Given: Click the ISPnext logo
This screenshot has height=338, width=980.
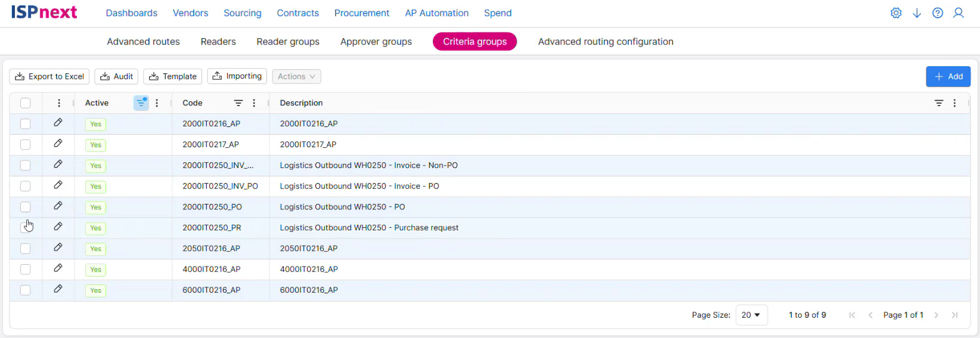Looking at the screenshot, I should click(44, 12).
